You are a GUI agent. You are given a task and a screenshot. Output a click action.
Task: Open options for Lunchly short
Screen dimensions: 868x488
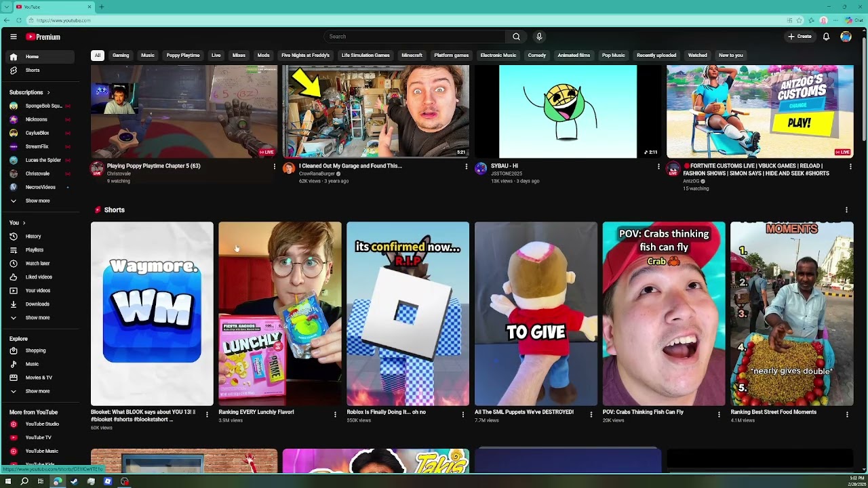(x=335, y=414)
